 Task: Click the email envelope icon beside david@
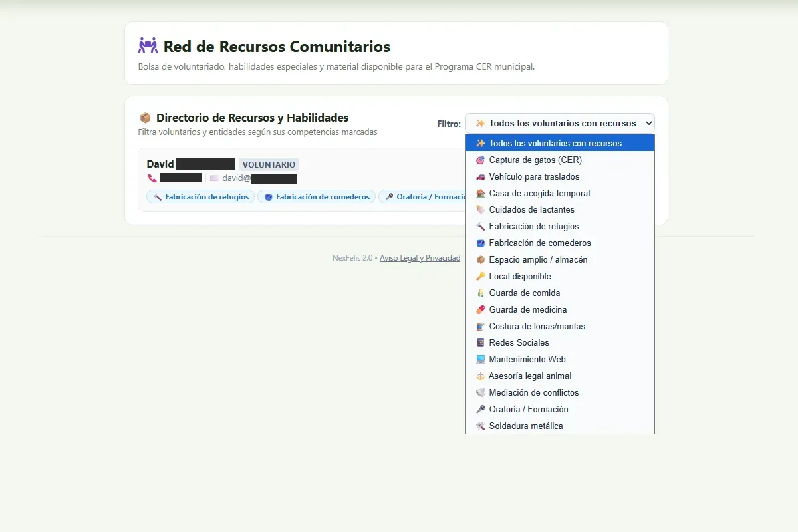pyautogui.click(x=214, y=178)
